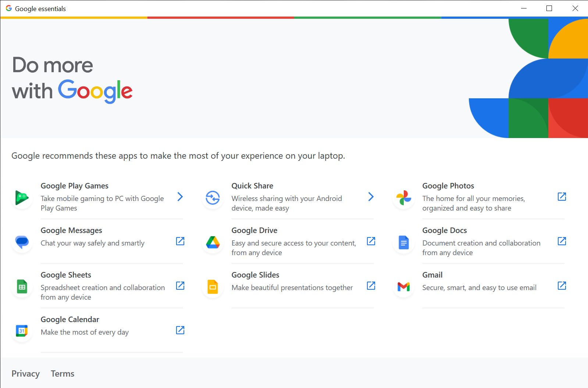Maximize the Google essentials window

(x=549, y=8)
